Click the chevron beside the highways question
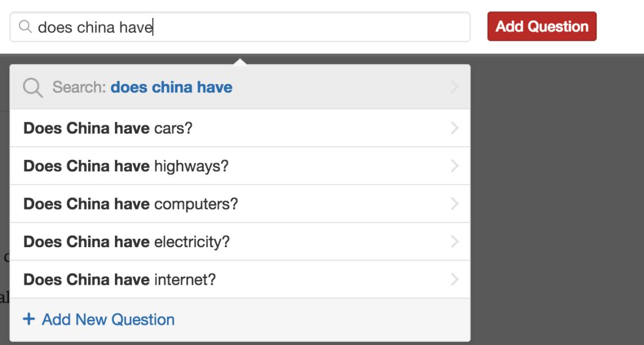 [454, 166]
